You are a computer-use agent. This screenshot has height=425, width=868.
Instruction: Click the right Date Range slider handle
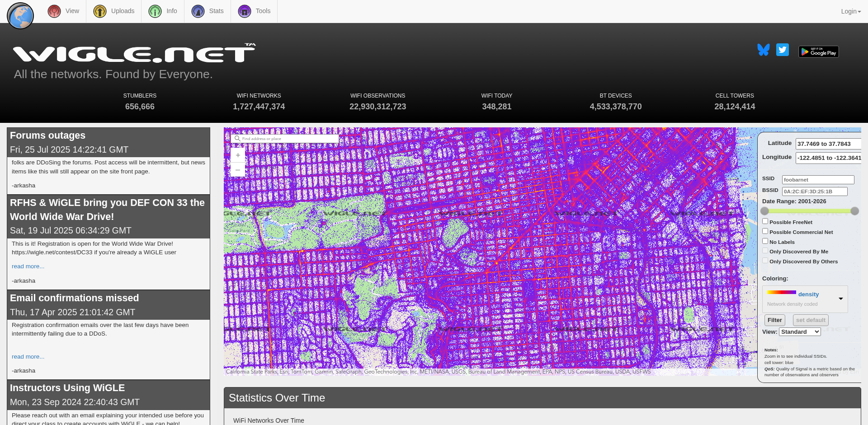coord(854,211)
